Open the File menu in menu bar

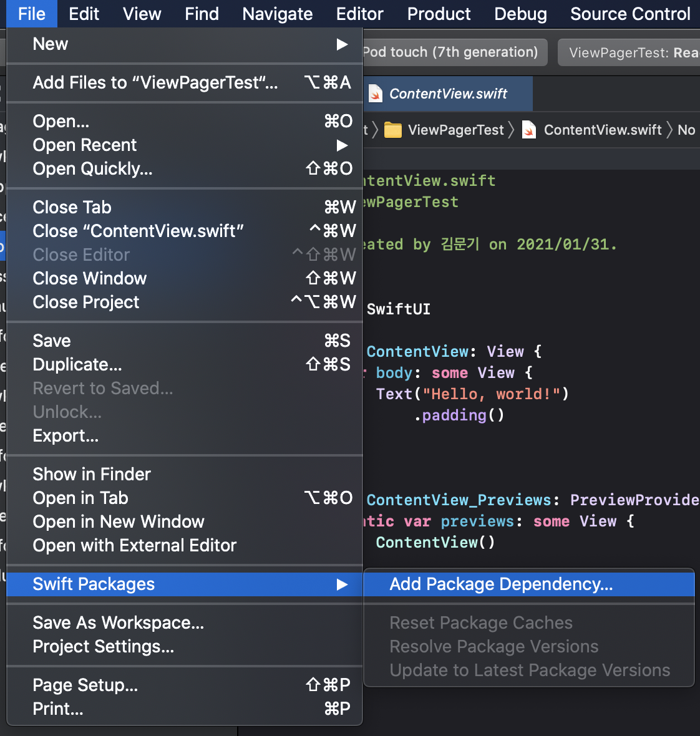31,14
